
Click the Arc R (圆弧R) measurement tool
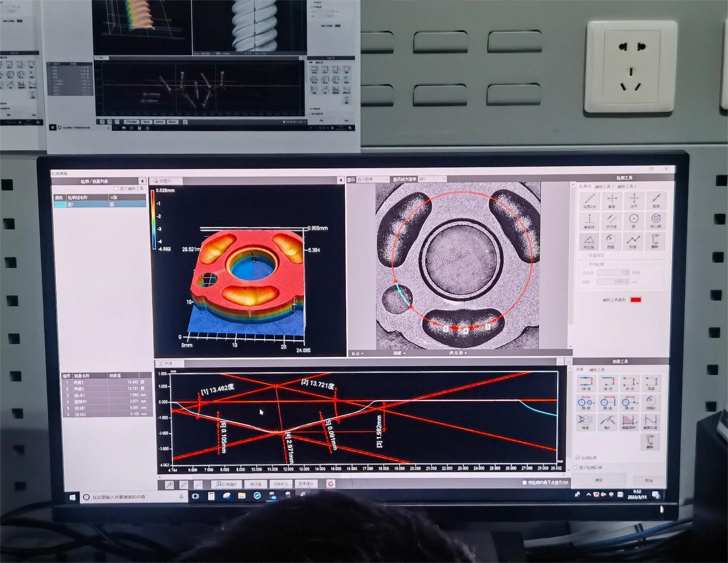651,402
